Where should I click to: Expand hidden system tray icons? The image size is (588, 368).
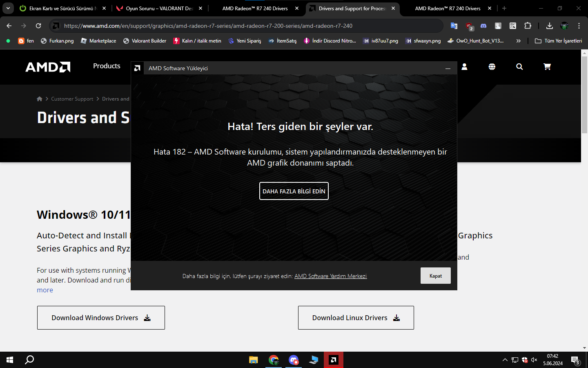pos(505,360)
